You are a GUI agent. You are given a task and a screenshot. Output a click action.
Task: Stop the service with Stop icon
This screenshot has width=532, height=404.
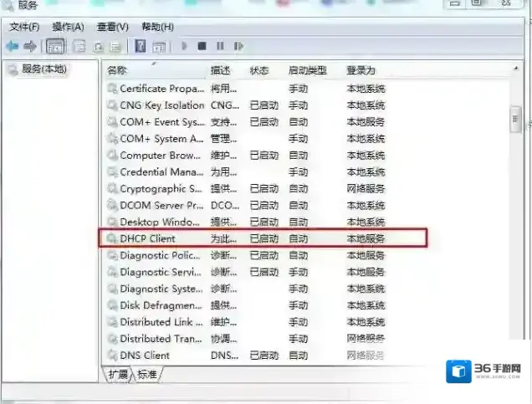coord(202,46)
